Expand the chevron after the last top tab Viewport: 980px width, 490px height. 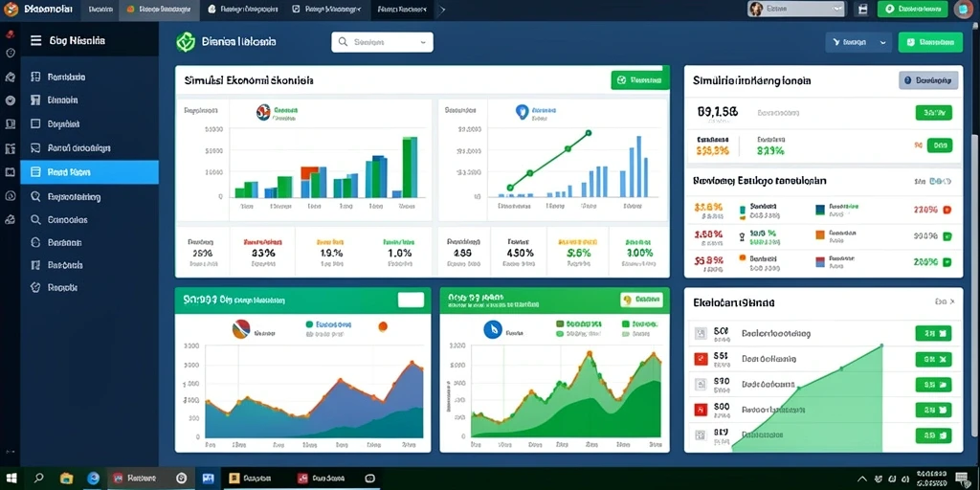[x=442, y=10]
